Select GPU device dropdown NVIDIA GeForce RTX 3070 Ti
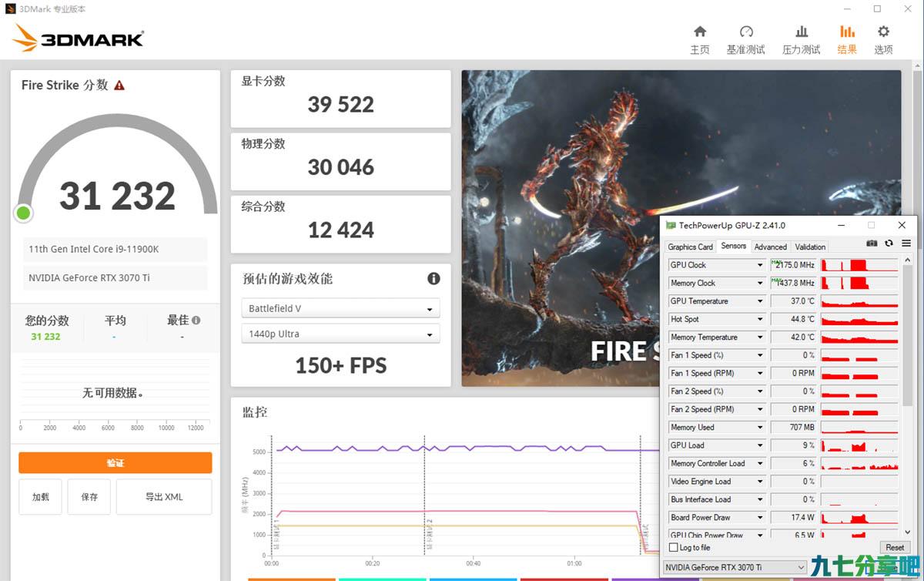The height and width of the screenshot is (581, 924). [735, 567]
